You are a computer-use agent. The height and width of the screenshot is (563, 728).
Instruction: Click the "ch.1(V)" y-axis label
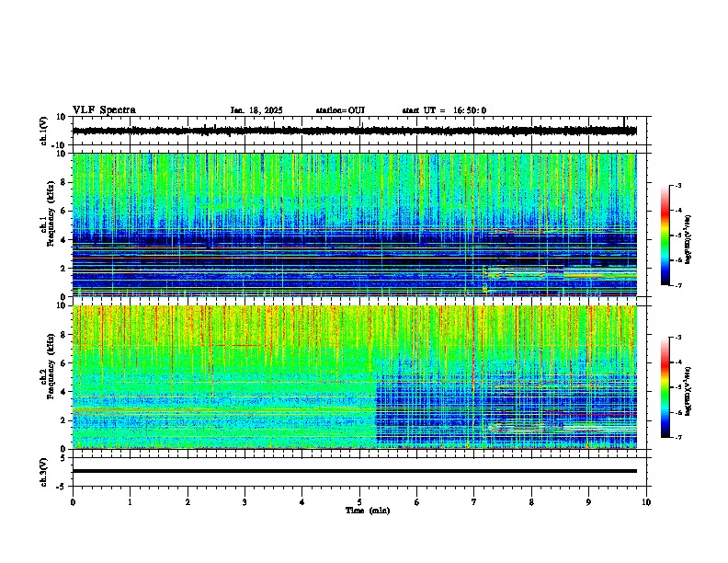coord(44,131)
